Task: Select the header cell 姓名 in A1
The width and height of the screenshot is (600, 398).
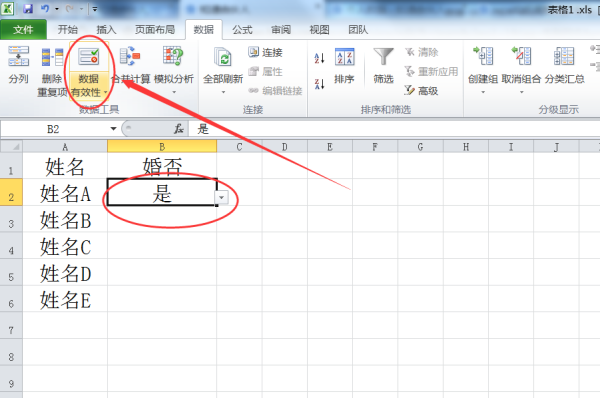Action: pos(65,166)
